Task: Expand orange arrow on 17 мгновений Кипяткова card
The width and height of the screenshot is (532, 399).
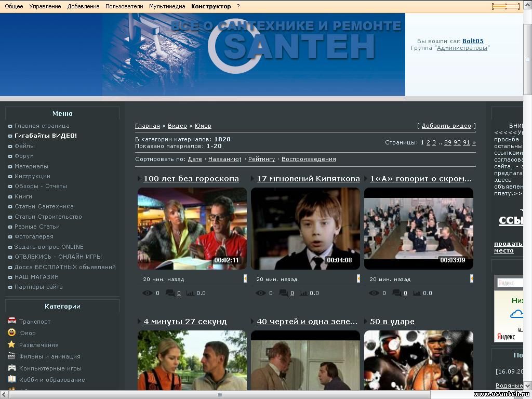Action: (358, 278)
